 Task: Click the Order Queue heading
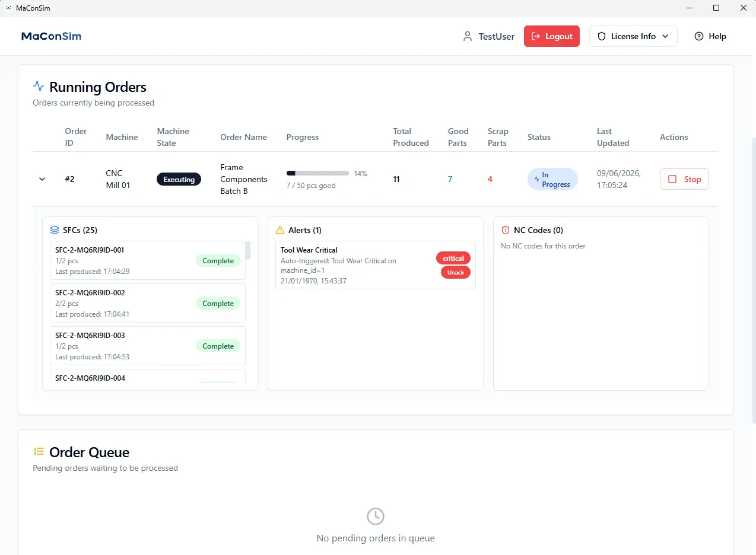pyautogui.click(x=89, y=452)
